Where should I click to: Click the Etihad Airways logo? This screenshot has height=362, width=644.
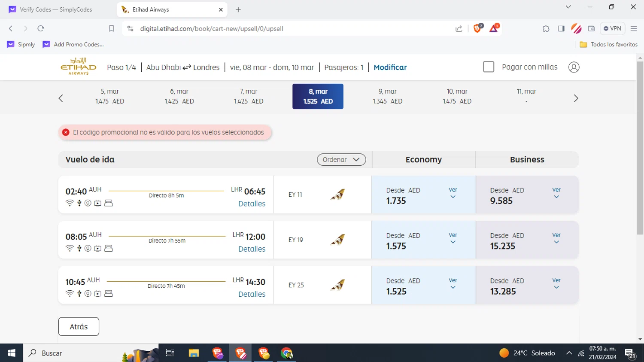click(x=78, y=67)
